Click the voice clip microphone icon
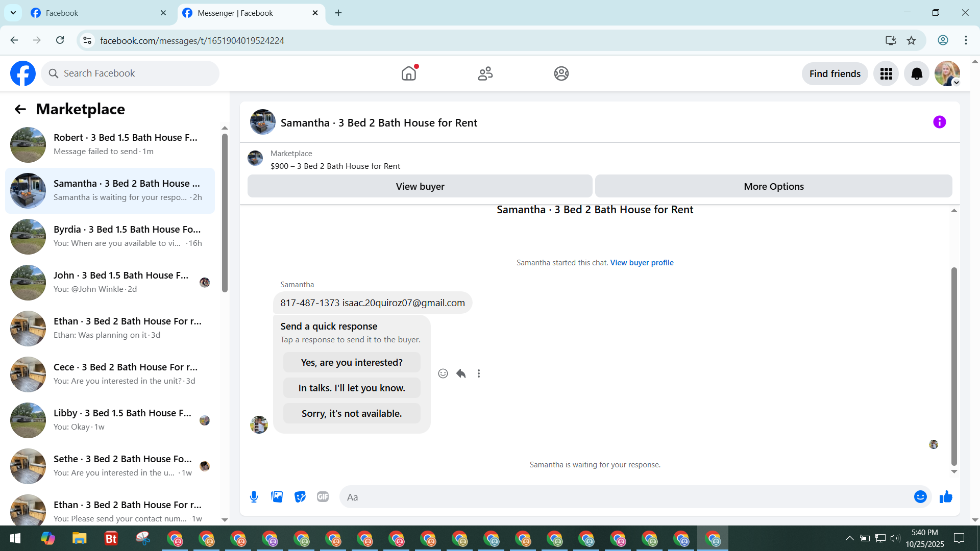This screenshot has width=980, height=551. point(254,497)
